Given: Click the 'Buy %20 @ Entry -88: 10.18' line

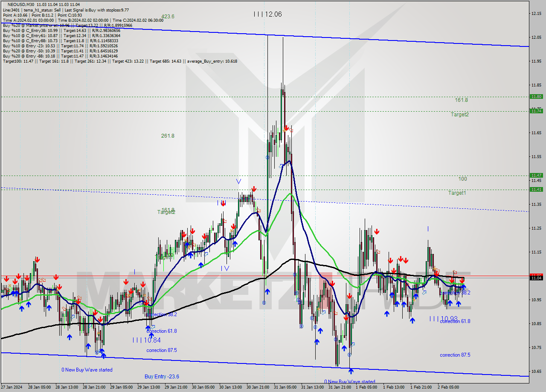Looking at the screenshot, I should [60, 56].
